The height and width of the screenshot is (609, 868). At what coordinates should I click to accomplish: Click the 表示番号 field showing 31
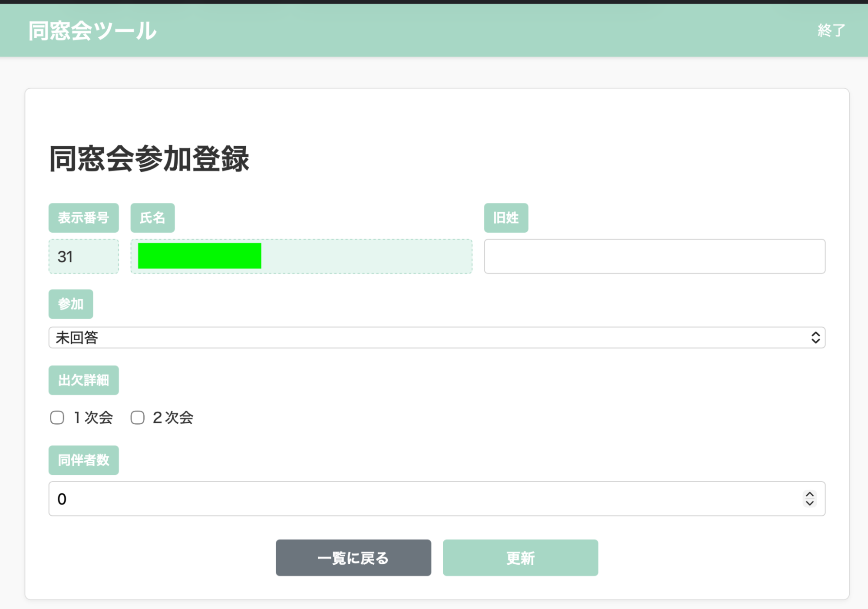(83, 256)
